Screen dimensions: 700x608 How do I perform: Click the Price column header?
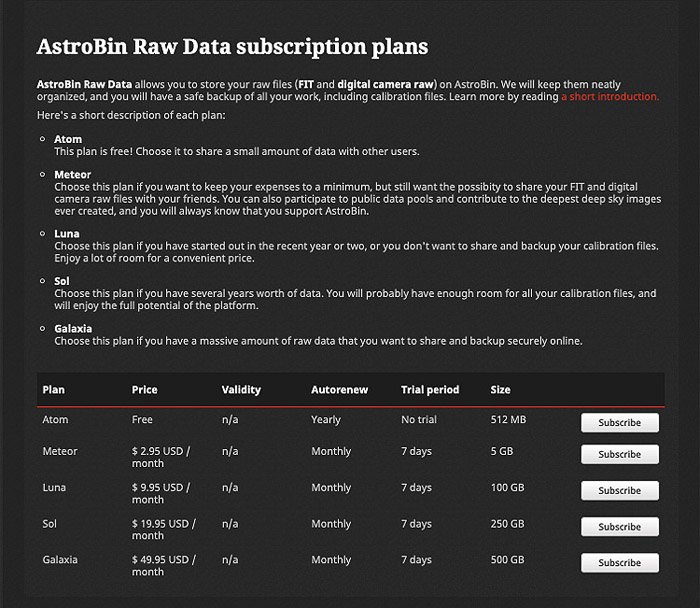[x=144, y=389]
